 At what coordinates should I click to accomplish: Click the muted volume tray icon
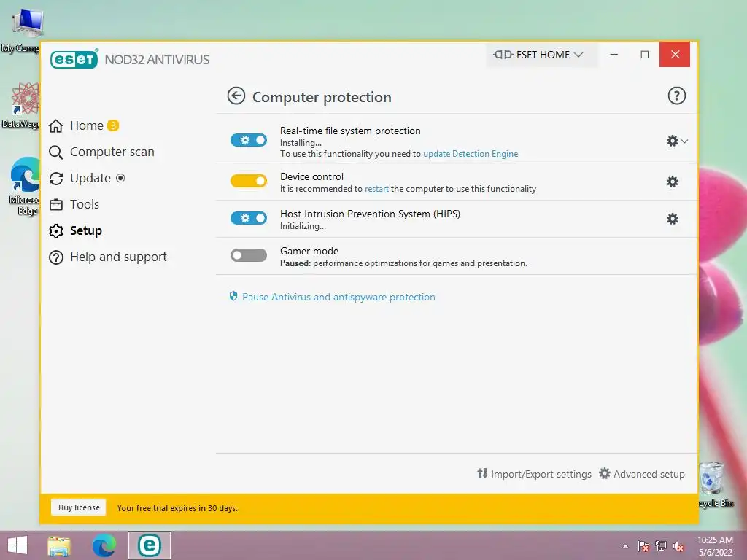coord(678,546)
